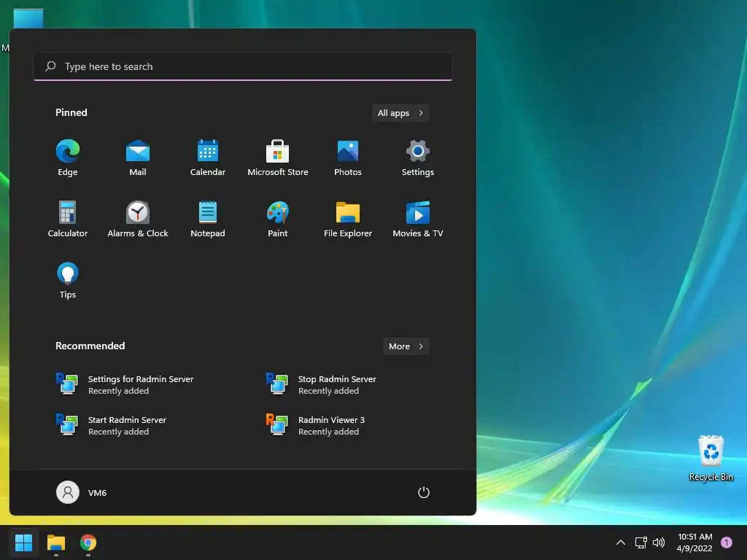Open the notification badge on taskbar
Screen dimensions: 747x560
coord(727,542)
